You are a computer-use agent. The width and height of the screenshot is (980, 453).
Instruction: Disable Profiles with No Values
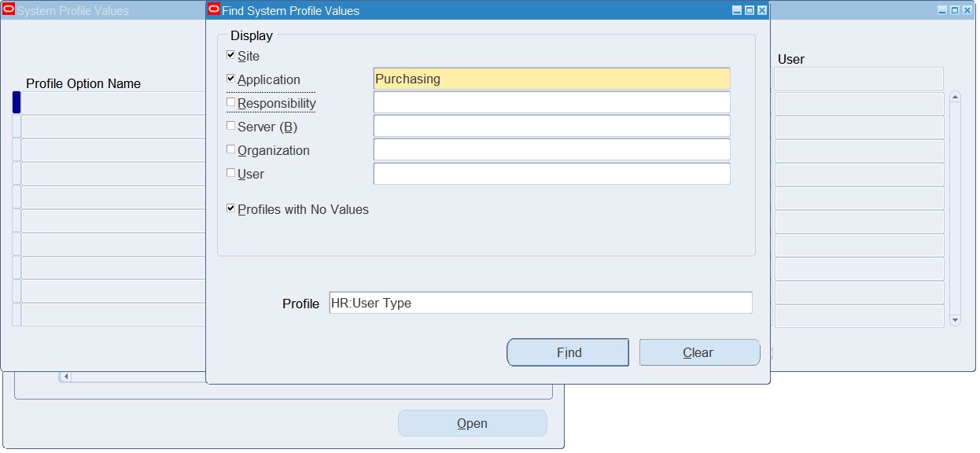pos(230,208)
